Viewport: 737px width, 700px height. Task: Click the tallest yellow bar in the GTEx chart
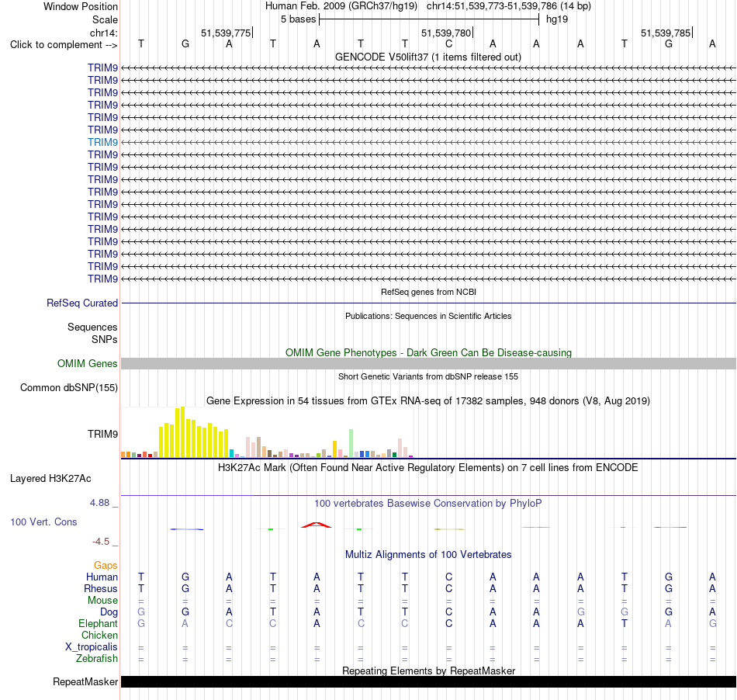183,432
